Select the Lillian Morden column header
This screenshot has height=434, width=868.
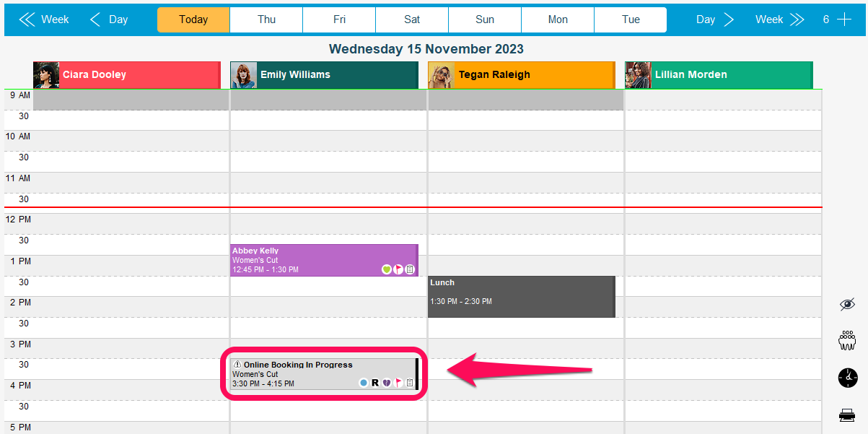tap(719, 75)
